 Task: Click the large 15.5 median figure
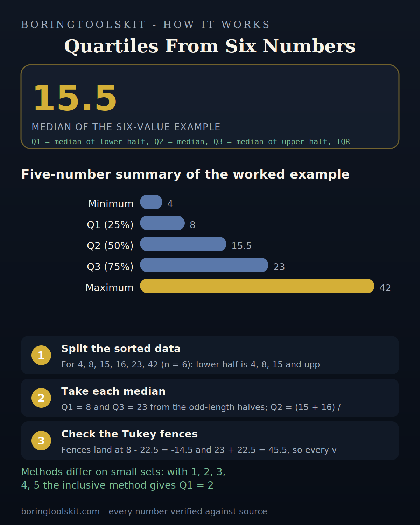click(75, 98)
